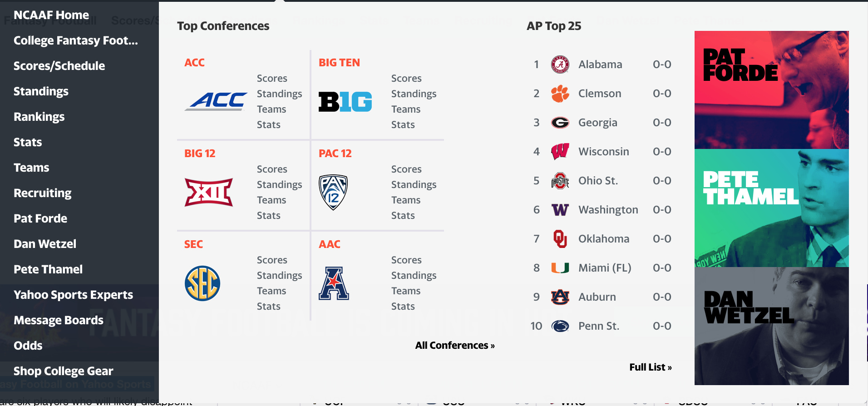Click the Big Ten conference logo
The height and width of the screenshot is (406, 868).
(x=345, y=102)
